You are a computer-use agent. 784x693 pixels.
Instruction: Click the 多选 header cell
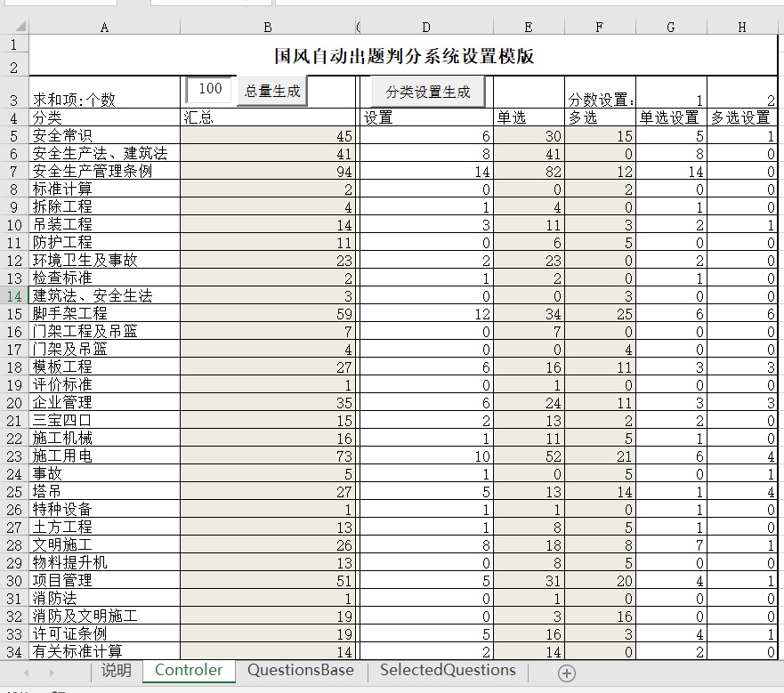pyautogui.click(x=600, y=117)
